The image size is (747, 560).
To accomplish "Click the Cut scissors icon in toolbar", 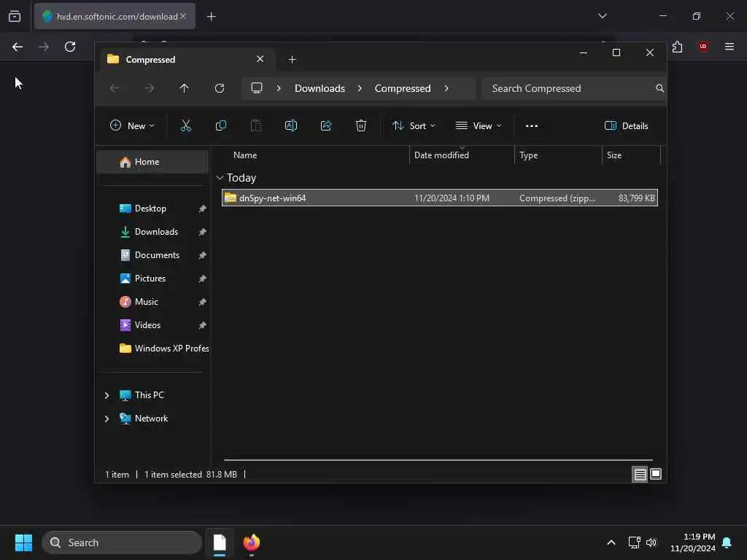I will coord(186,125).
